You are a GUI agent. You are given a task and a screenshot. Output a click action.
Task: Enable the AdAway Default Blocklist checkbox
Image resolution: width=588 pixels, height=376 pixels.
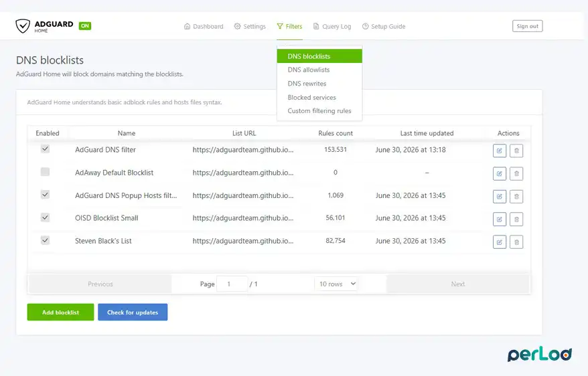point(45,172)
